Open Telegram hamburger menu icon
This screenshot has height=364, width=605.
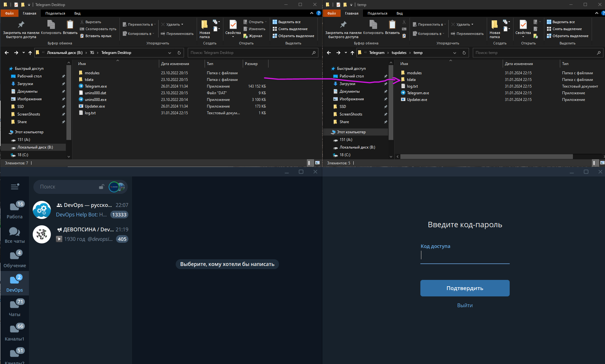(15, 187)
